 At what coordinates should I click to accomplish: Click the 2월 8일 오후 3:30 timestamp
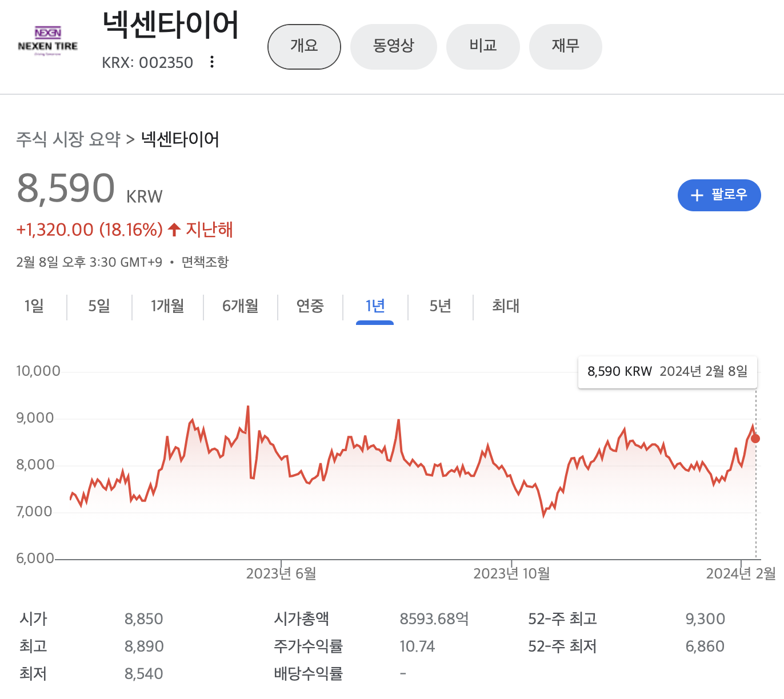[89, 262]
